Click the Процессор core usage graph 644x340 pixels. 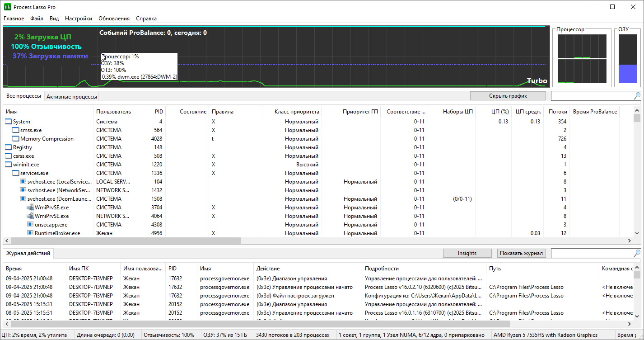582,59
